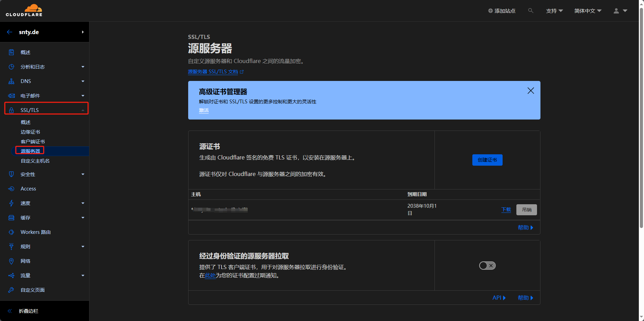Click the 流量 traffic icon
The height and width of the screenshot is (321, 644).
[11, 276]
